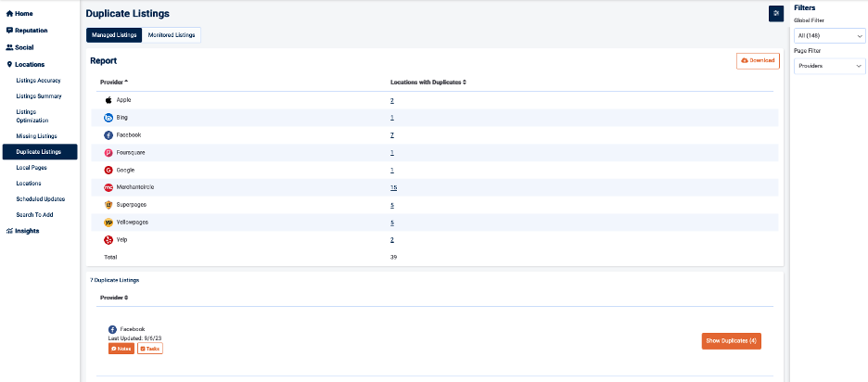868x382 pixels.
Task: Open the Global Filter dropdown
Action: pyautogui.click(x=829, y=36)
